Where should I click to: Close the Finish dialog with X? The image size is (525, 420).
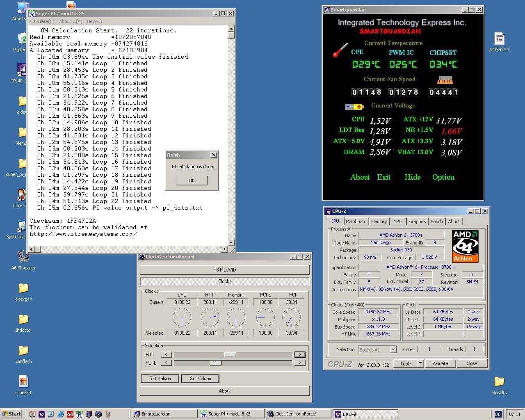[213, 155]
